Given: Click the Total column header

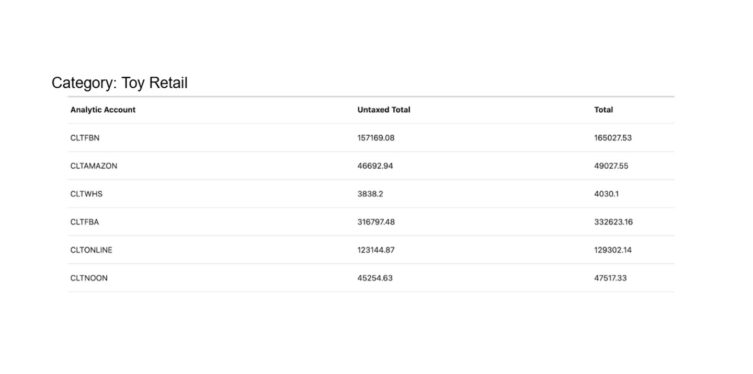Looking at the screenshot, I should coord(604,110).
